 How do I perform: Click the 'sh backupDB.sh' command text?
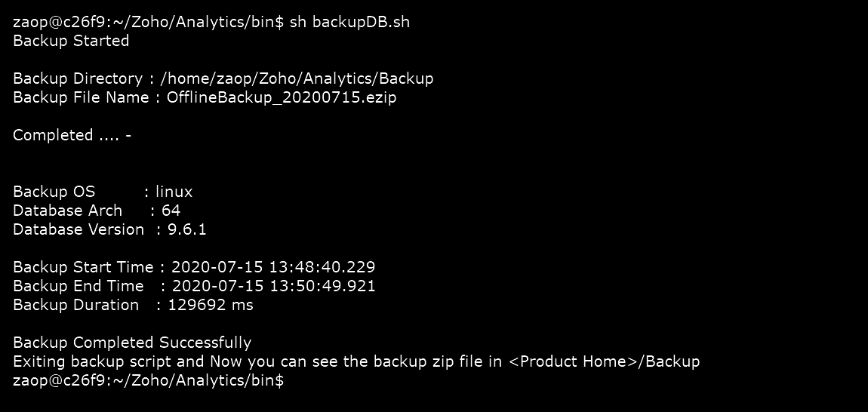click(x=349, y=22)
